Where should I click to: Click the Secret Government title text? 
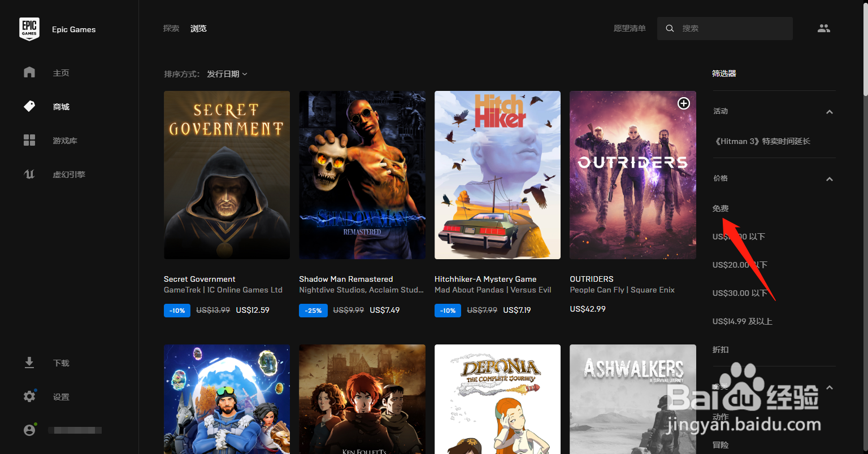click(199, 279)
